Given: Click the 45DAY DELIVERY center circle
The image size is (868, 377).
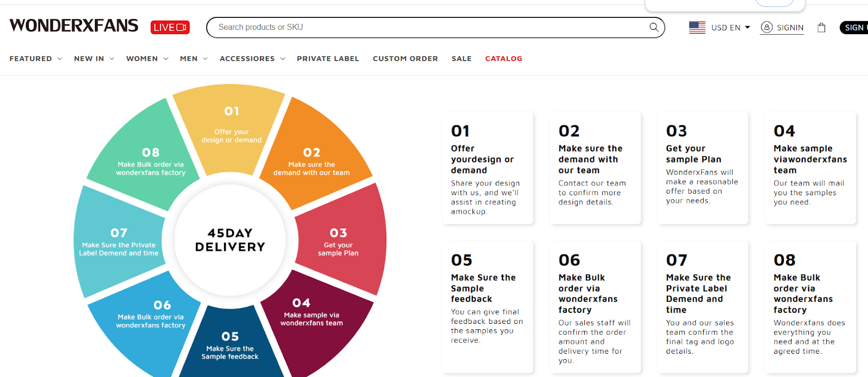Looking at the screenshot, I should pos(230,240).
